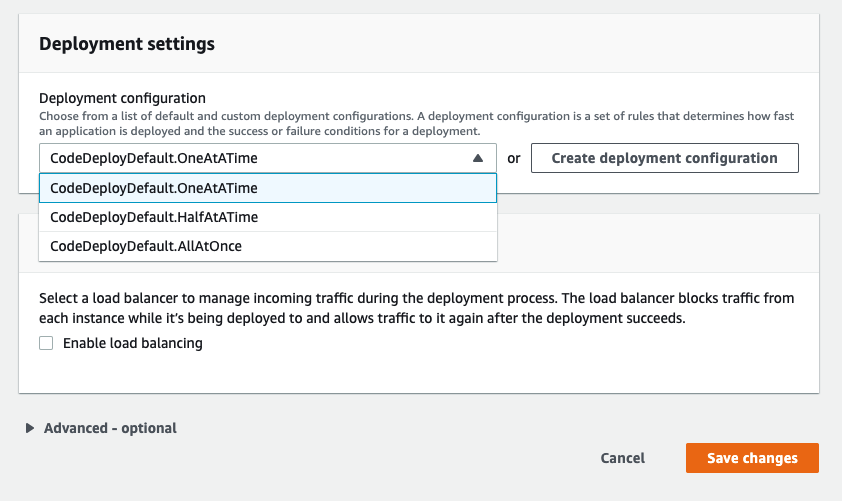Viewport: 842px width, 501px height.
Task: Tick the Enable load balancing checkbox
Action: (x=46, y=343)
